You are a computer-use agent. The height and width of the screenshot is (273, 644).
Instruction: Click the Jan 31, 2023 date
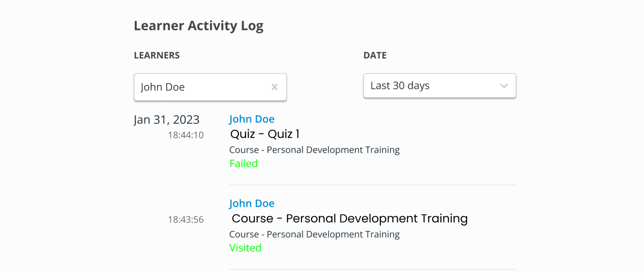[167, 120]
